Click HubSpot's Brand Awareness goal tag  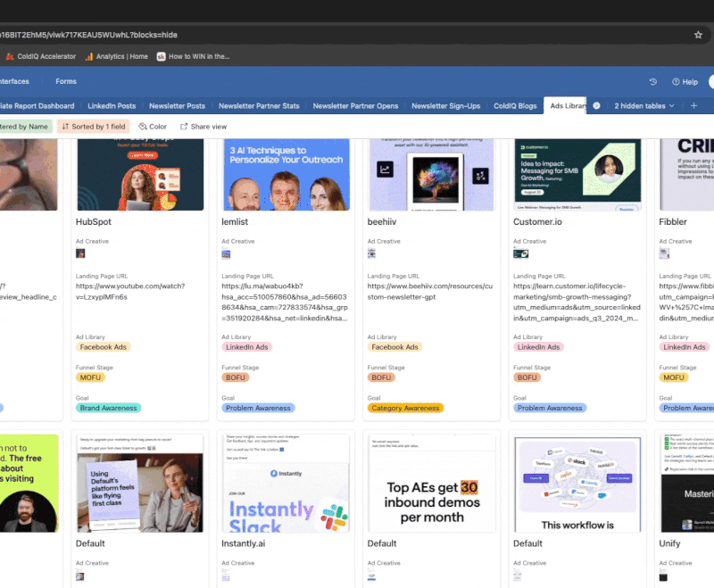pyautogui.click(x=108, y=408)
